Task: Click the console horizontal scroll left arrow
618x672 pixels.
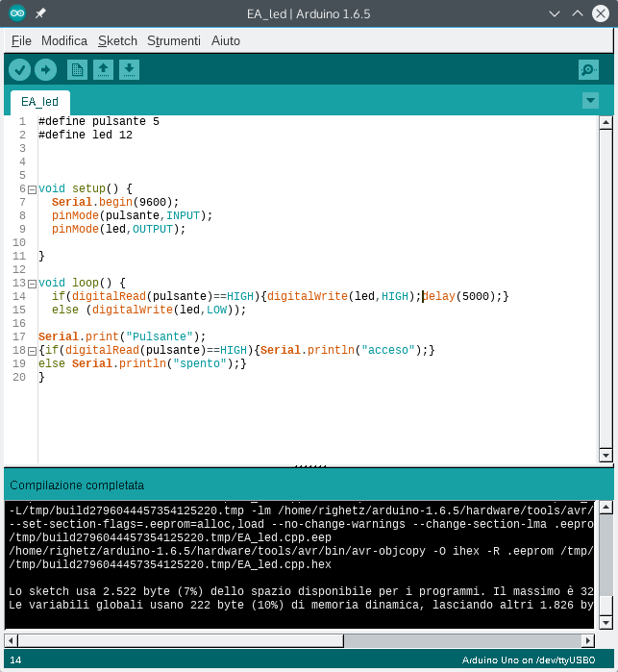Action: [x=11, y=640]
